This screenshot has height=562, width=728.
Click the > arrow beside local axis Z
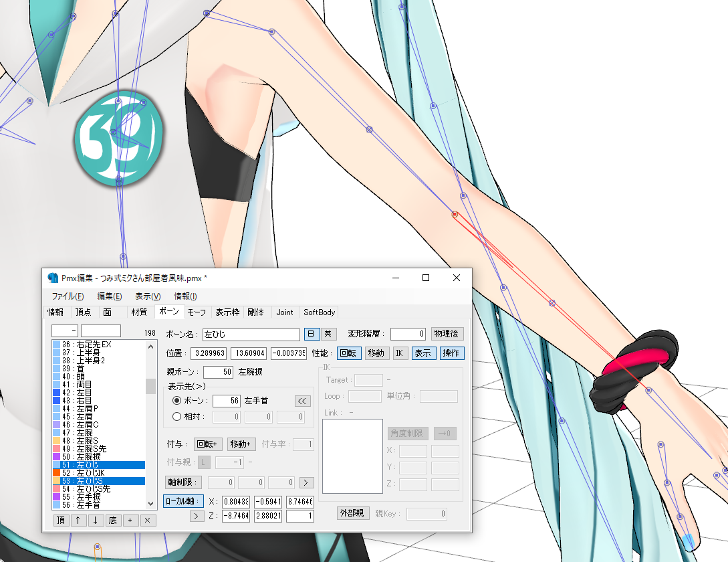197,516
